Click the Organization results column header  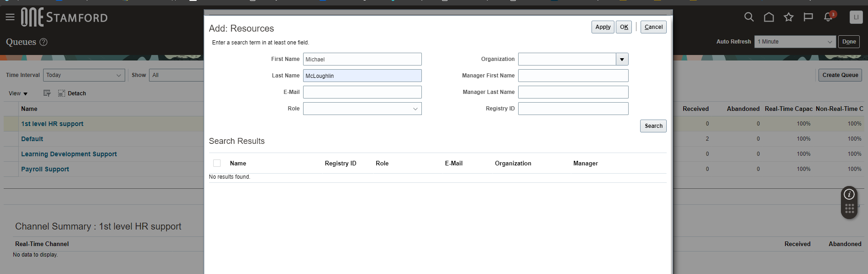tap(513, 164)
